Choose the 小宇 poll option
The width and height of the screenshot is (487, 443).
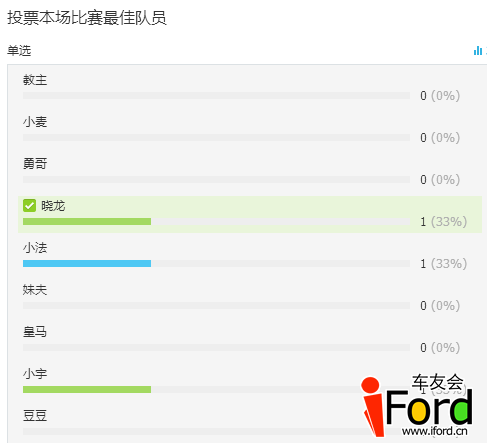pos(35,374)
